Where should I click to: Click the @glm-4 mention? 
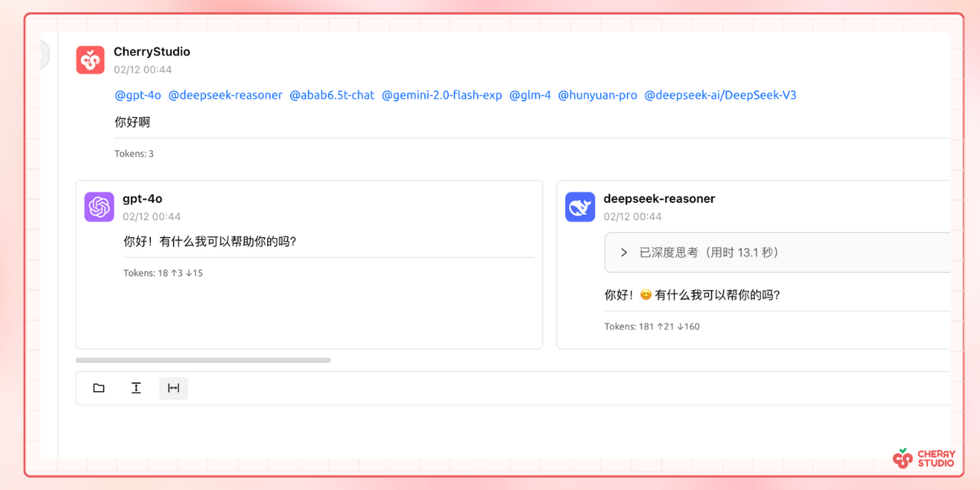531,95
